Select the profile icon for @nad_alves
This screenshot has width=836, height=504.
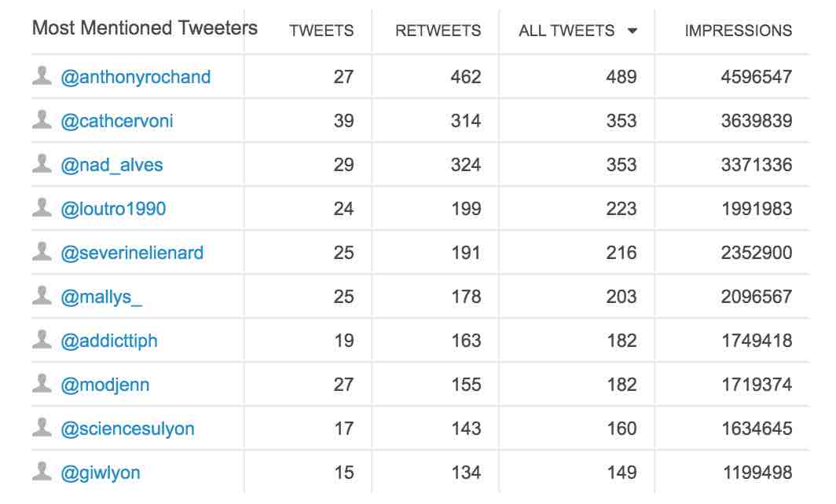pyautogui.click(x=42, y=164)
